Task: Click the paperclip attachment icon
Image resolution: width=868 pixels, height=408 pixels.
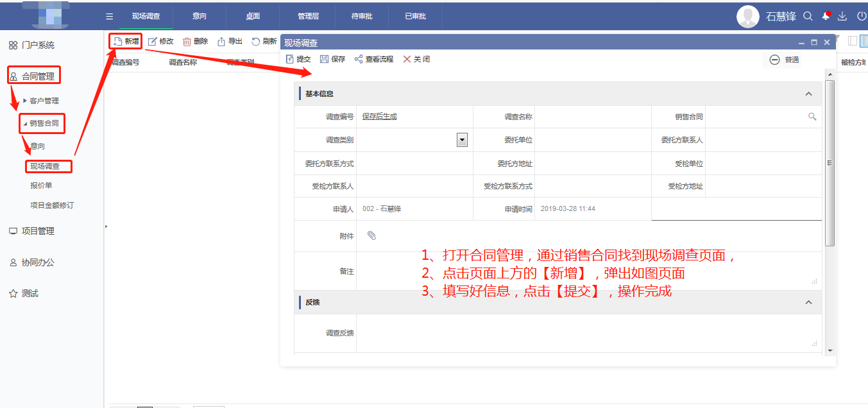Action: pyautogui.click(x=371, y=235)
